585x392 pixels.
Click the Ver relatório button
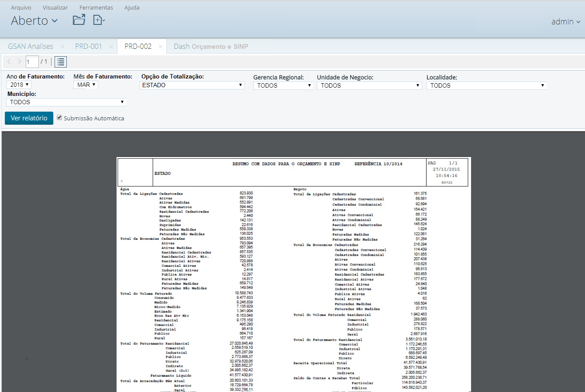point(29,118)
